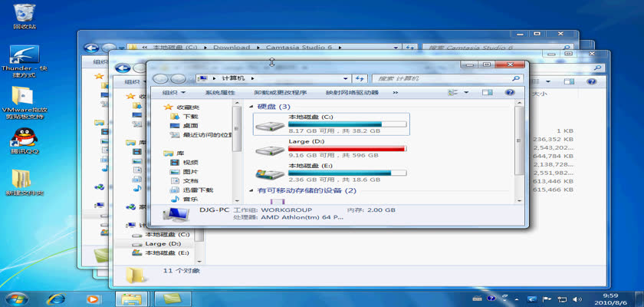Click the Windows Start orb

tap(17, 298)
